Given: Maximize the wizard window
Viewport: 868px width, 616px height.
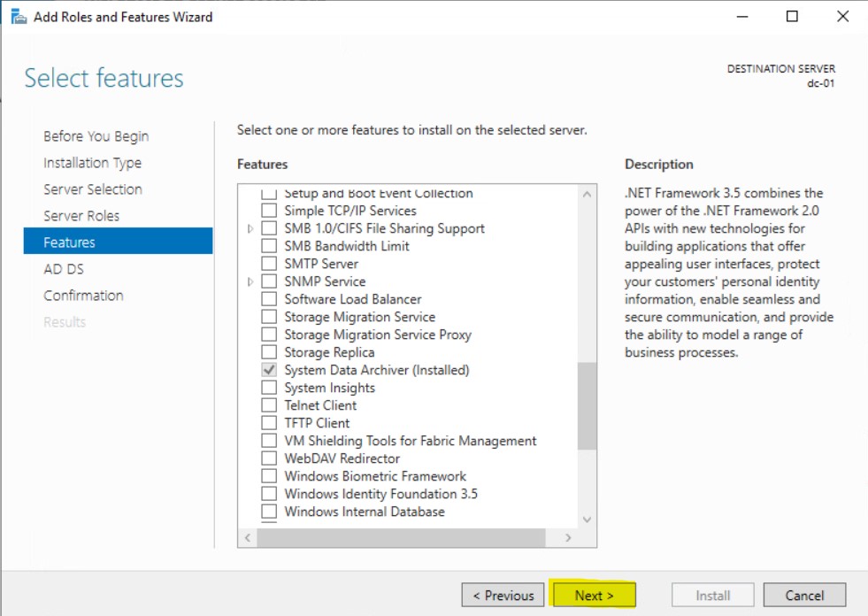Looking at the screenshot, I should (792, 17).
